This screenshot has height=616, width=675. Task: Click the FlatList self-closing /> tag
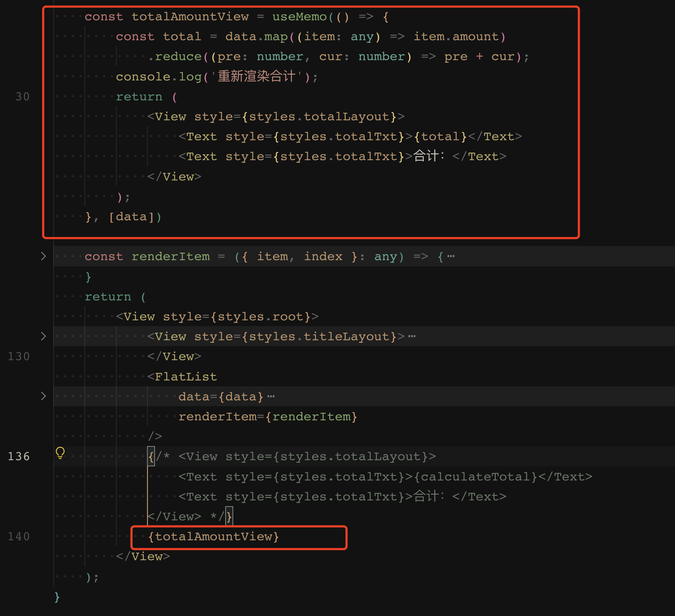point(155,437)
